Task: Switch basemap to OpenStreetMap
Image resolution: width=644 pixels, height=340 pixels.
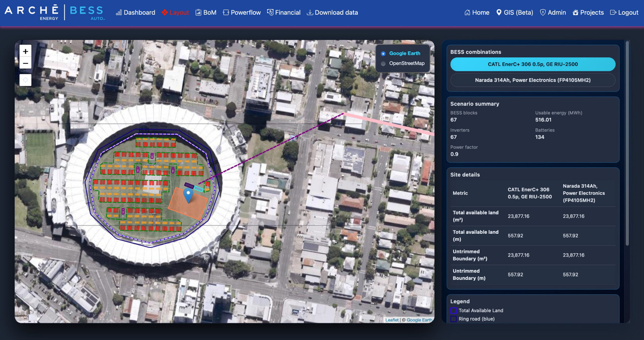Action: tap(383, 64)
